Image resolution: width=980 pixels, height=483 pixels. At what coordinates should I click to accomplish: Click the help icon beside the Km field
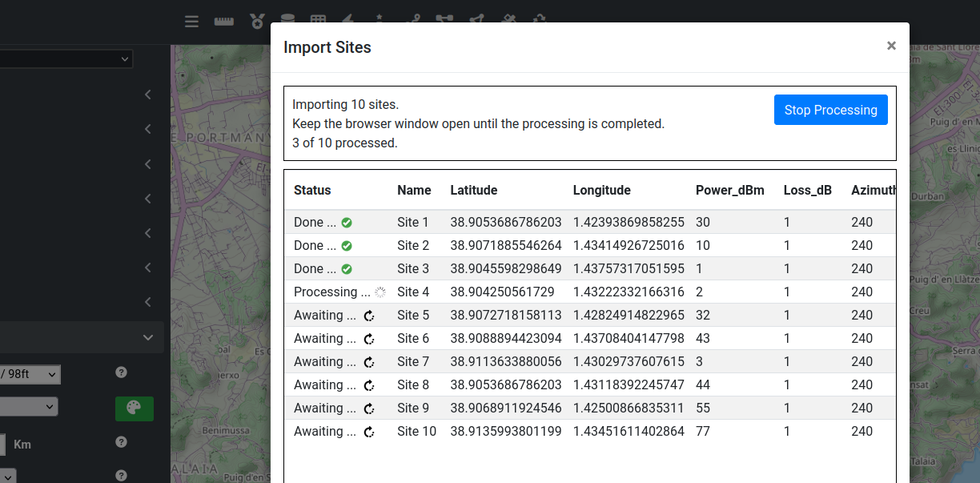point(122,442)
